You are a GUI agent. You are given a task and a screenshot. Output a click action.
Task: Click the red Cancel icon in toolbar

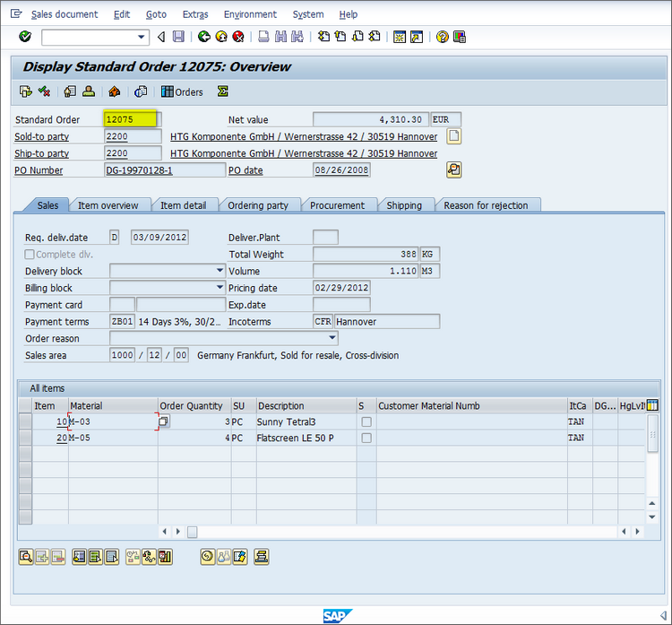[238, 37]
